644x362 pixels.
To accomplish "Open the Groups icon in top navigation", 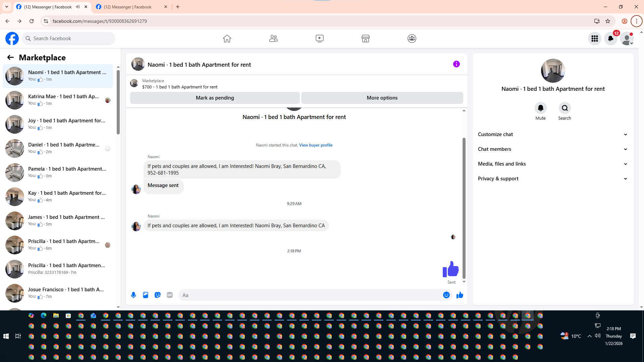I will click(x=412, y=39).
